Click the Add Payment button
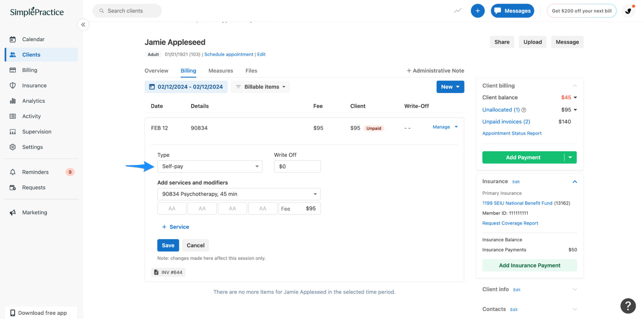Viewport: 644px width, 319px height. (x=523, y=157)
